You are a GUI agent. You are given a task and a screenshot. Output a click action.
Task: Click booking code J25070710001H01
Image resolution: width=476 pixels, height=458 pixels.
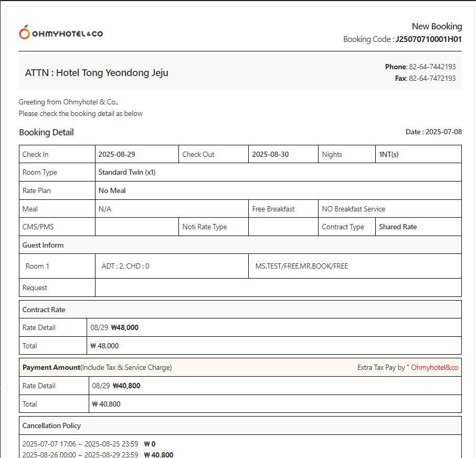coord(428,39)
